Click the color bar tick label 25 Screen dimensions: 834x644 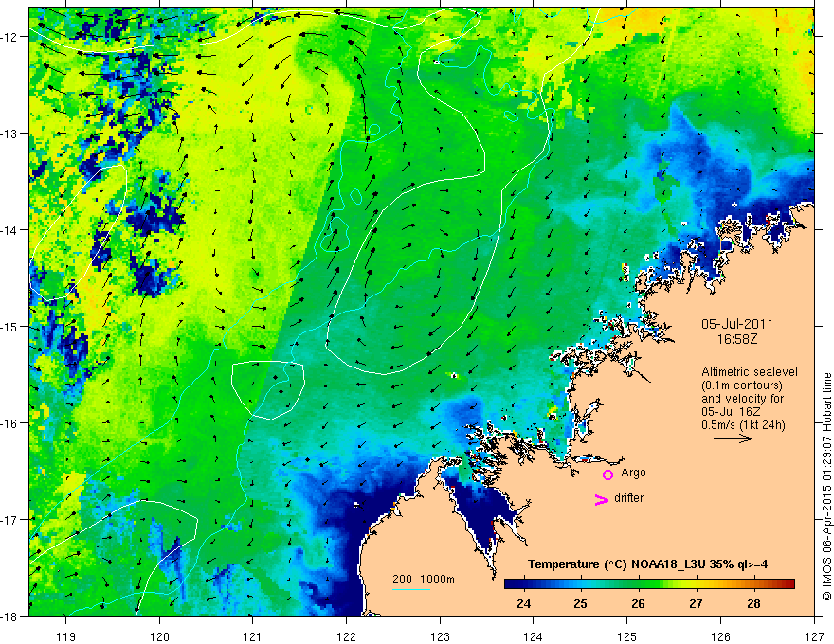tap(581, 604)
